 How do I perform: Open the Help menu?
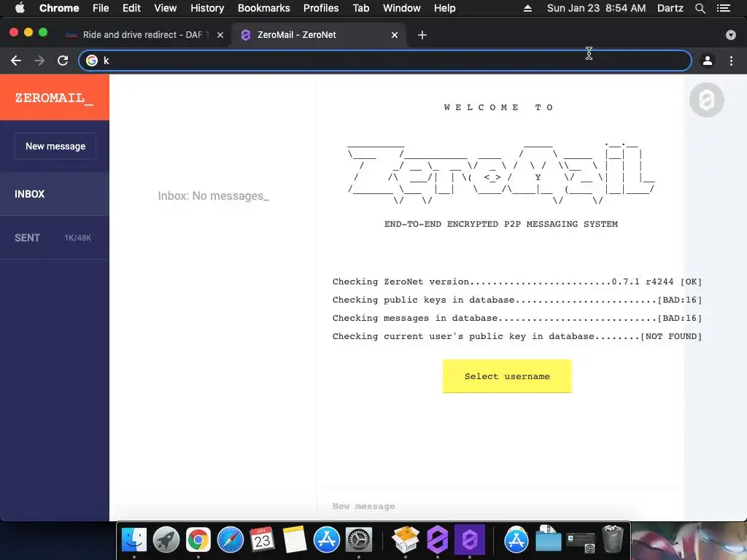(x=444, y=8)
